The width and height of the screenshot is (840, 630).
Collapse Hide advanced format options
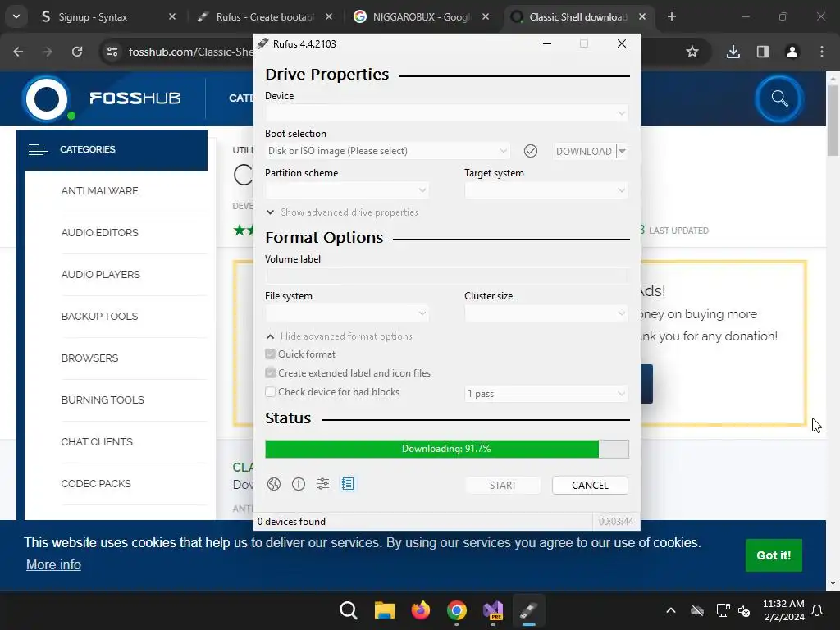click(339, 336)
